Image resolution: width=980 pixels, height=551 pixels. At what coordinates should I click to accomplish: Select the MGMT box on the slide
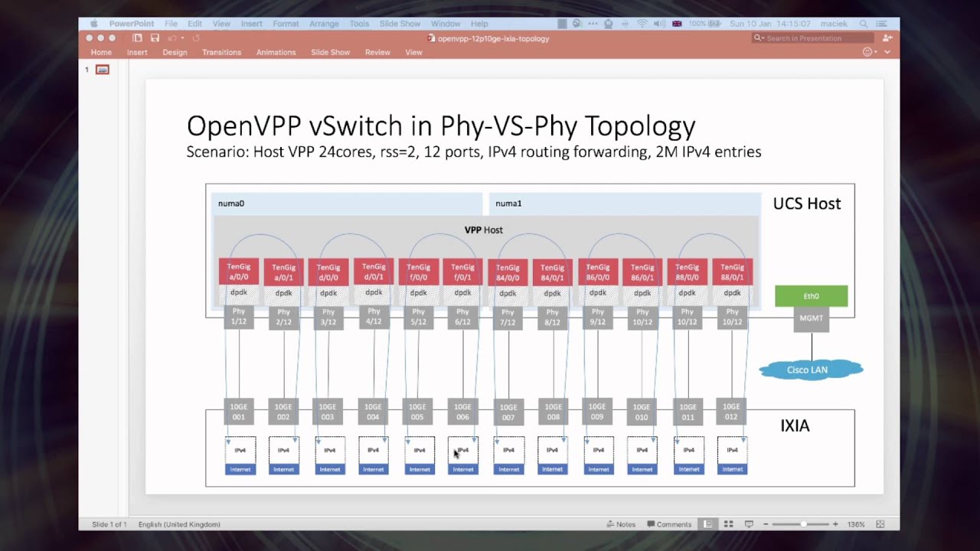click(811, 319)
